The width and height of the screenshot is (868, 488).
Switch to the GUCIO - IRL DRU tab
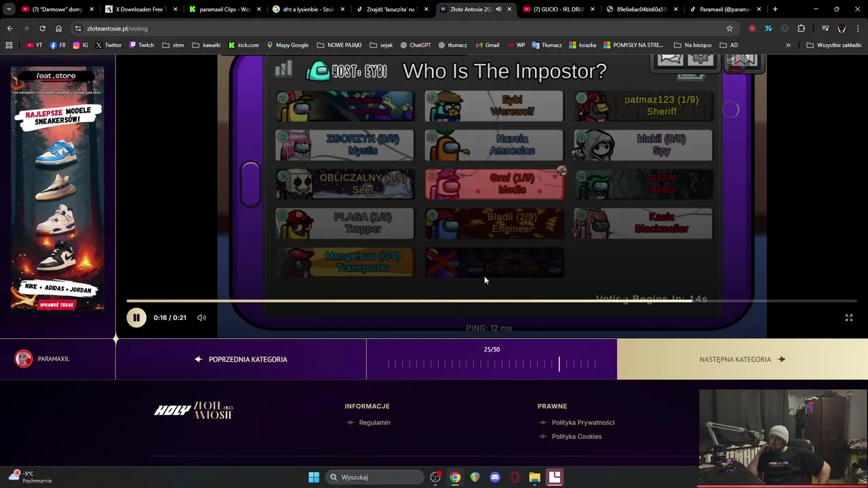coord(559,9)
